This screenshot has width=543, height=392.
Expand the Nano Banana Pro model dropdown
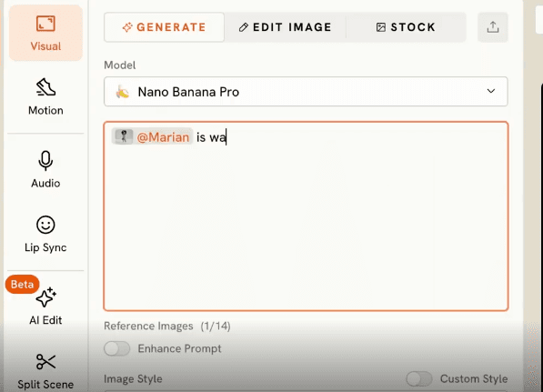[x=306, y=92]
